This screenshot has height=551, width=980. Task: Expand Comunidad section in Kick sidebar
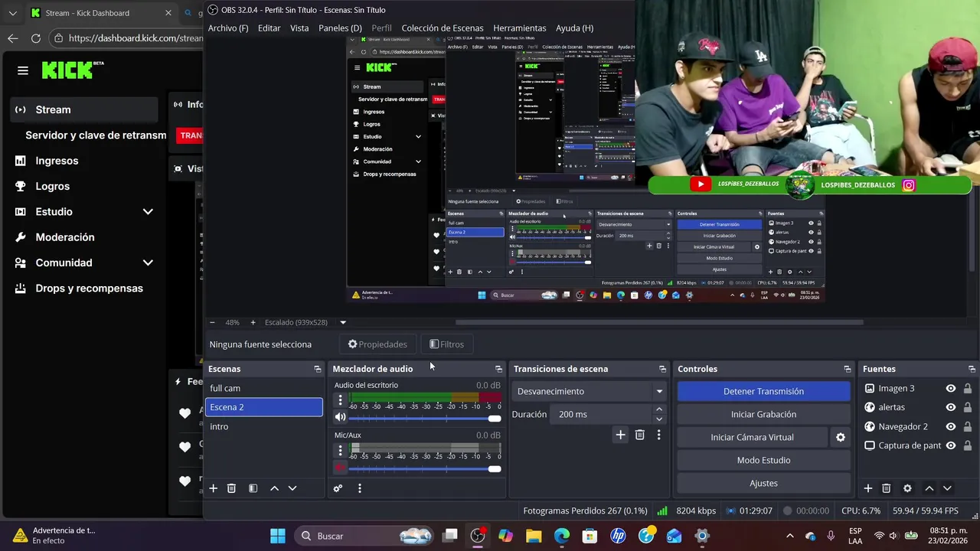148,262
